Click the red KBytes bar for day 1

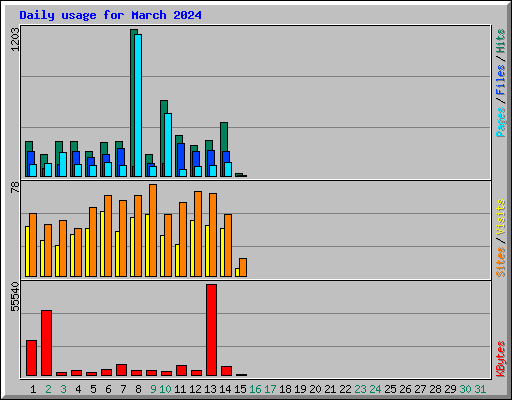click(31, 358)
